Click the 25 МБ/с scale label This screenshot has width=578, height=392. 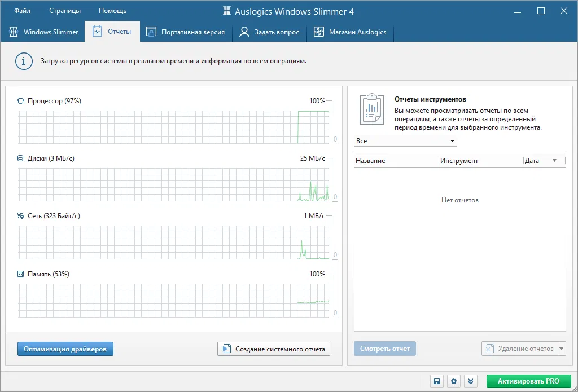(313, 158)
